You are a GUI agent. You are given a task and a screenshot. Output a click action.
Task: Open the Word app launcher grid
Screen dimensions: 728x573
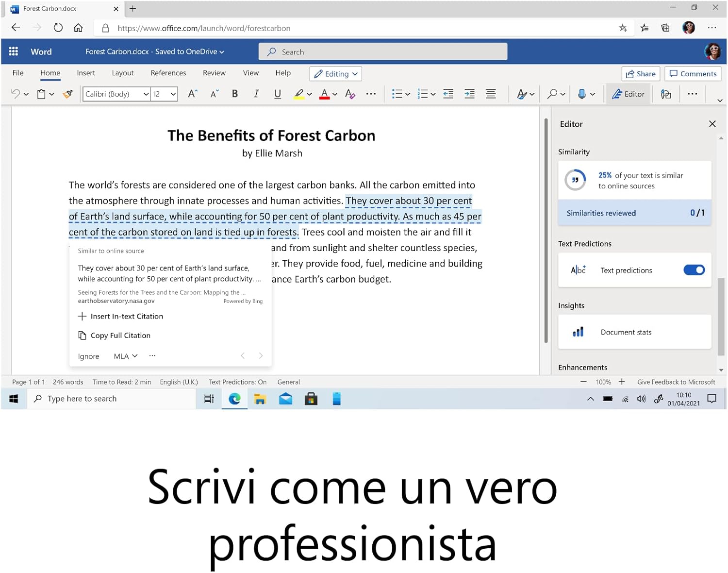point(14,51)
